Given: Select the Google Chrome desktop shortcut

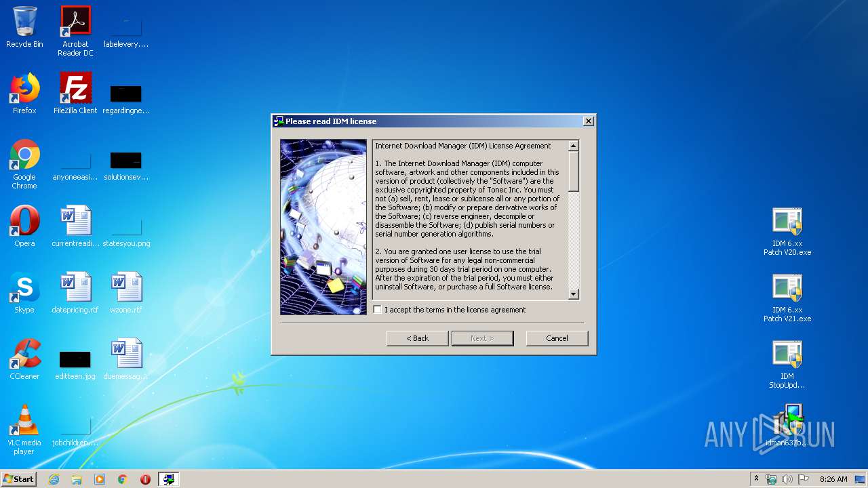Looking at the screenshot, I should 24,164.
